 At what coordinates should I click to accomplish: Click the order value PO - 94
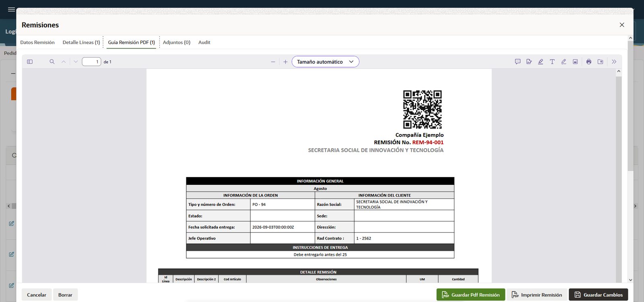[x=259, y=205]
